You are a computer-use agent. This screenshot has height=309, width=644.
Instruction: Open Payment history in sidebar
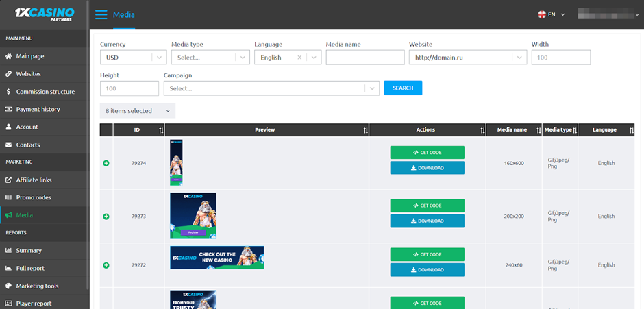tap(38, 109)
